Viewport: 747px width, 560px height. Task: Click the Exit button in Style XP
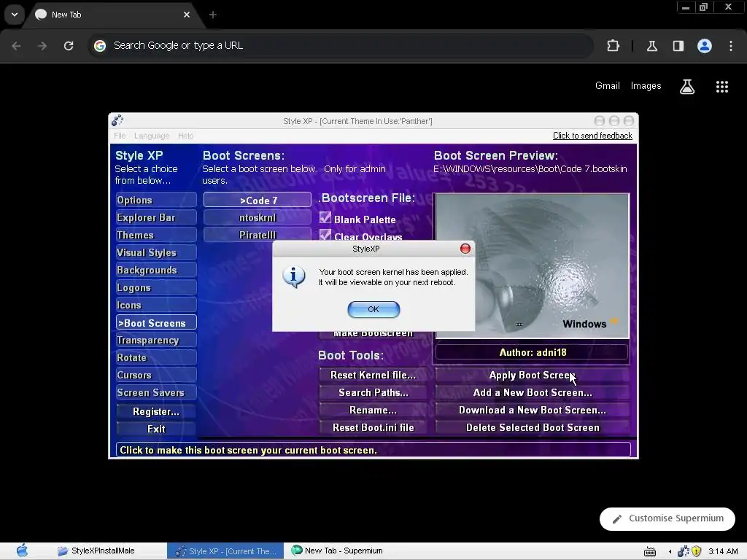click(x=156, y=429)
